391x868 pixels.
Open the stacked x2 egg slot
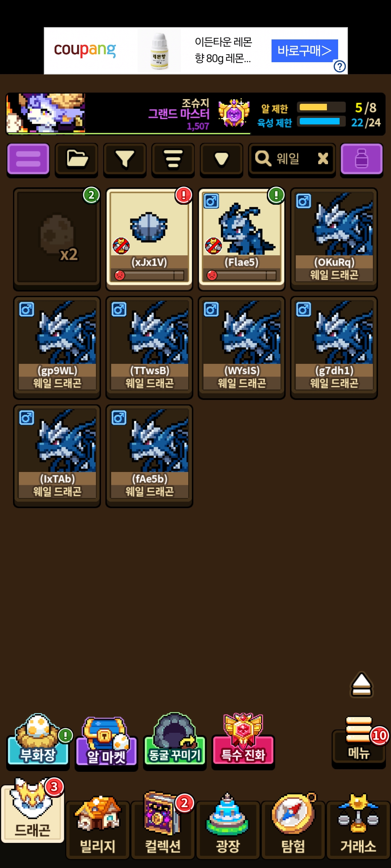point(57,239)
